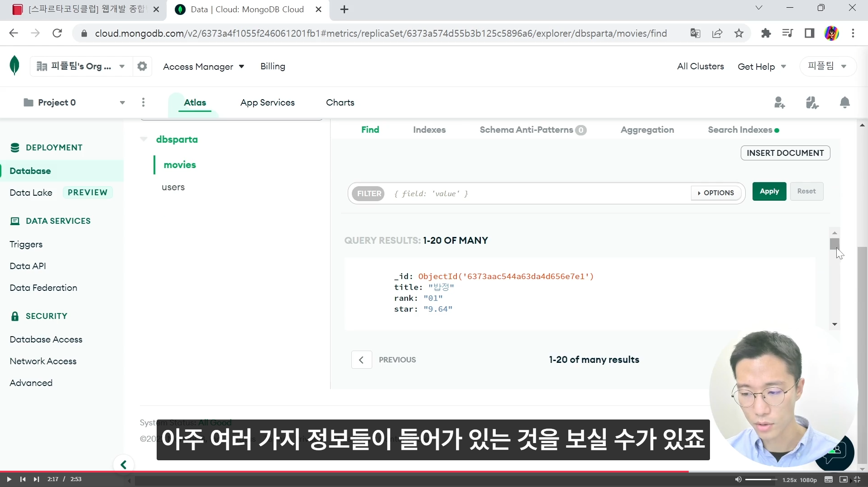
Task: Click the MongoDB leaf logo
Action: 14,66
